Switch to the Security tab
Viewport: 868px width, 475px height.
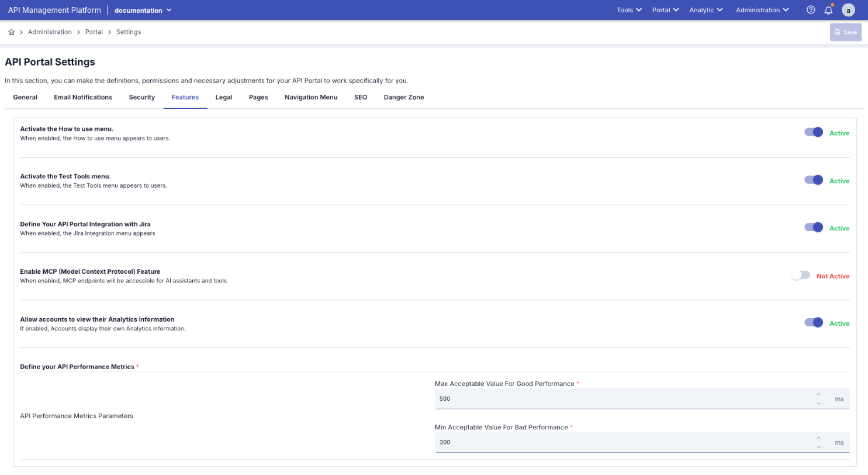[x=142, y=98]
